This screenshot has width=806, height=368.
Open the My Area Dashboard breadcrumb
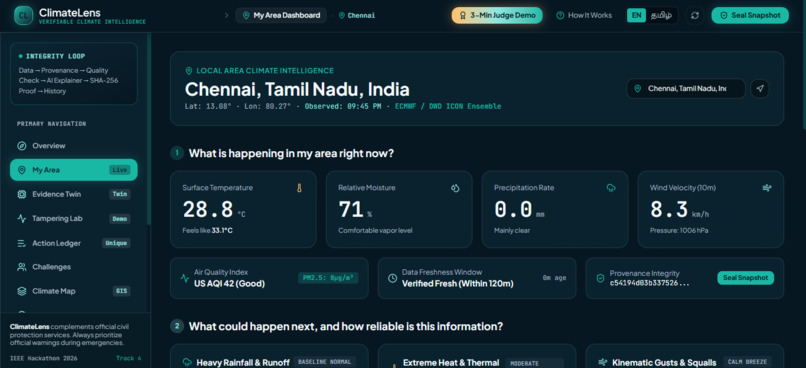coord(281,15)
